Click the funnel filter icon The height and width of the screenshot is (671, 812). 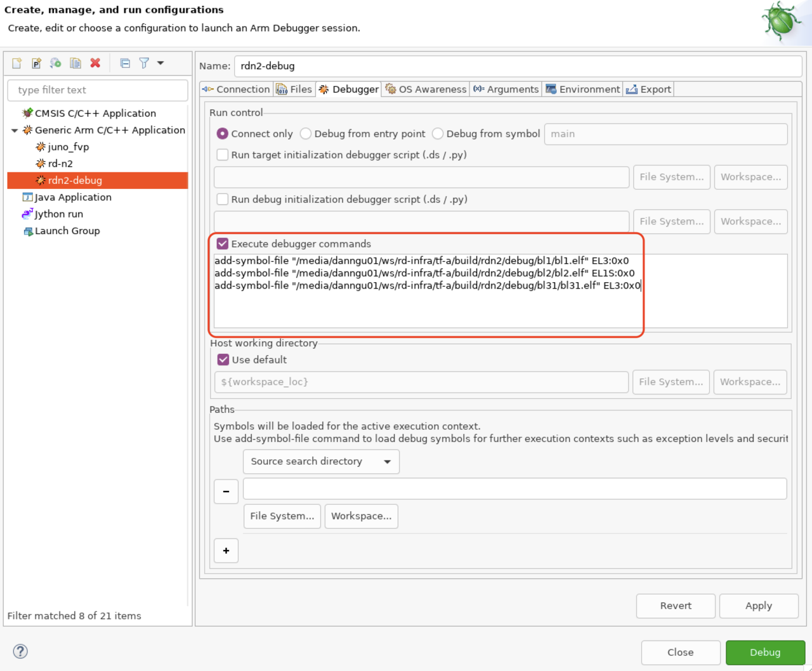pos(145,63)
